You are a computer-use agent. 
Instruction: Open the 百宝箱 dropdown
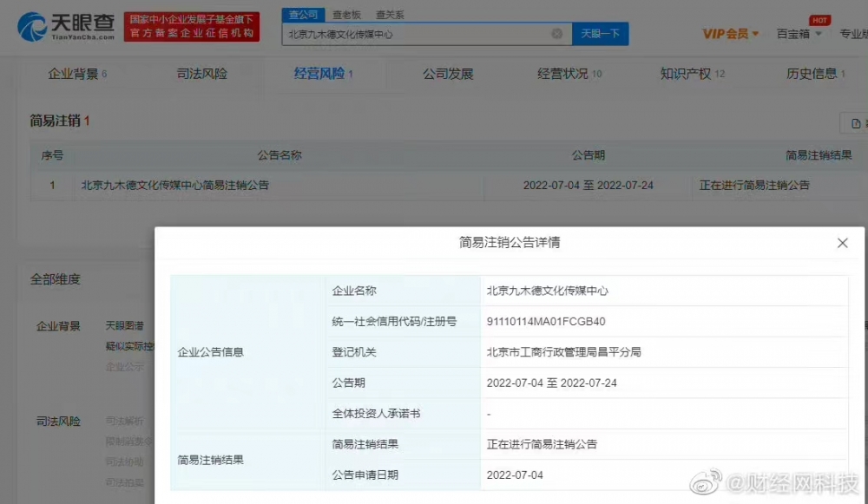(x=792, y=33)
